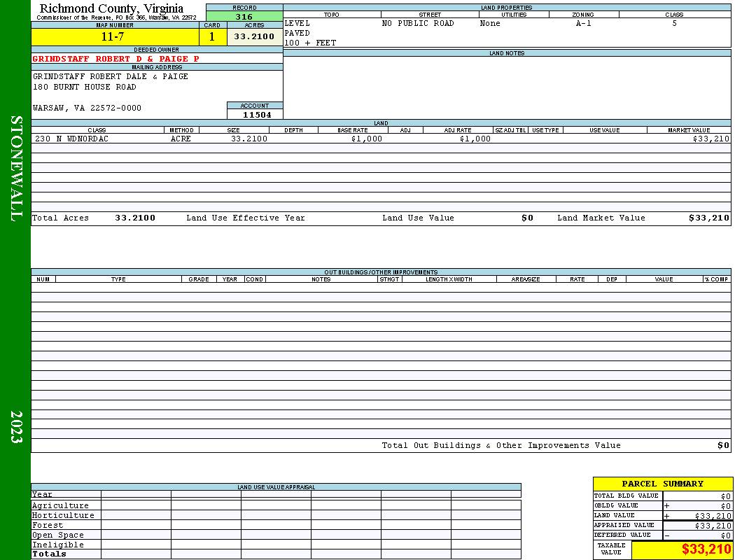
Task: Click the acres value 33.2100 at top
Action: coord(254,36)
